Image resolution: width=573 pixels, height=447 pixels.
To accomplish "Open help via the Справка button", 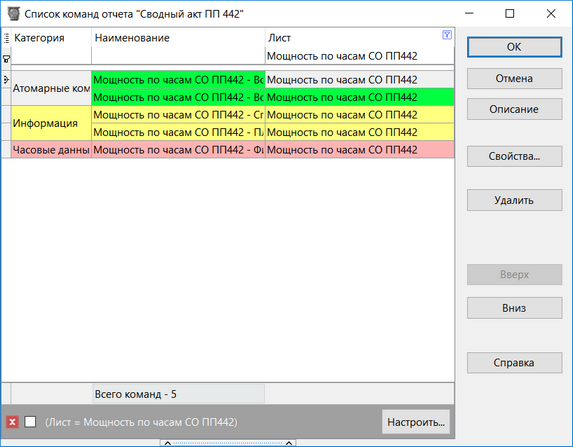I will click(x=514, y=363).
